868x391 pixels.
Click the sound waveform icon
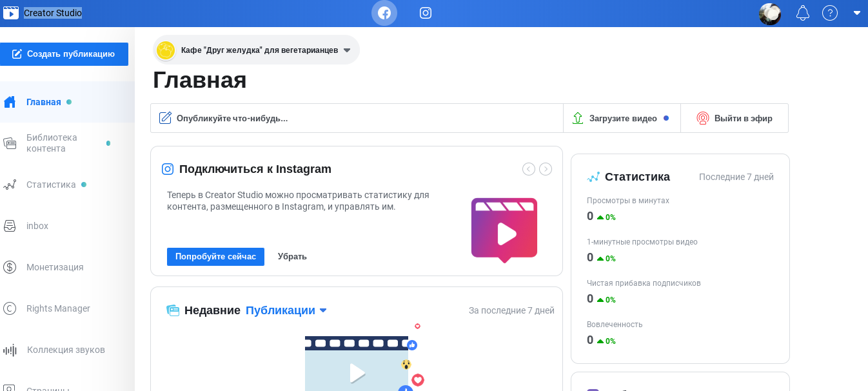pos(10,350)
